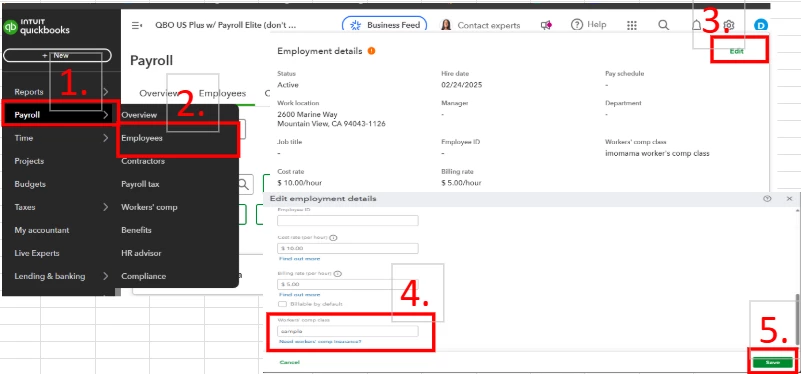Click the orange alert icon beside Employment details
The image size is (801, 374).
pyautogui.click(x=371, y=51)
